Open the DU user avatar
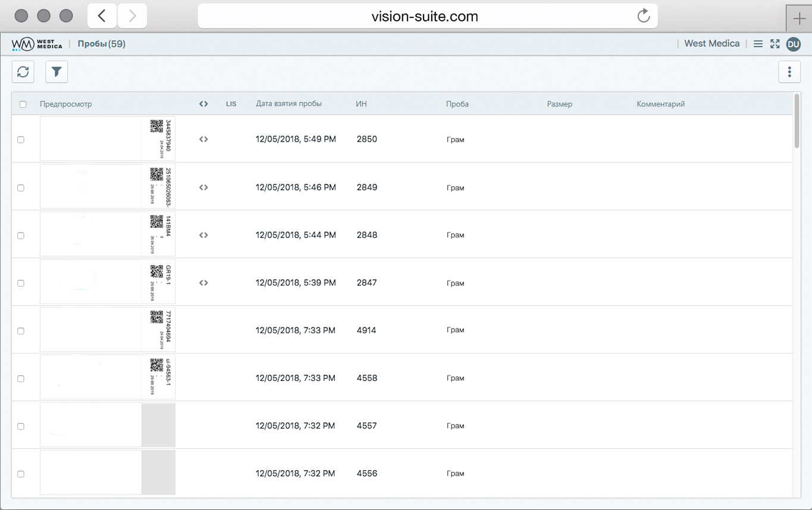The width and height of the screenshot is (812, 510). 793,44
